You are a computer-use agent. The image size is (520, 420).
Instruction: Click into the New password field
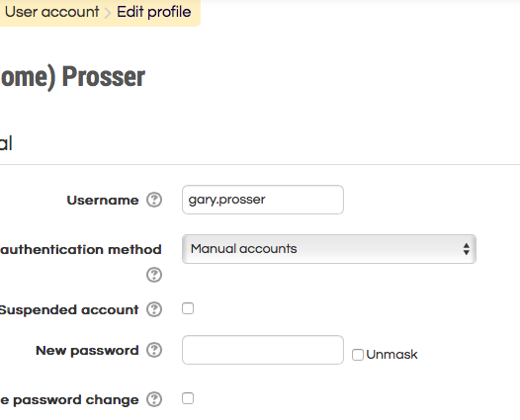coord(263,350)
